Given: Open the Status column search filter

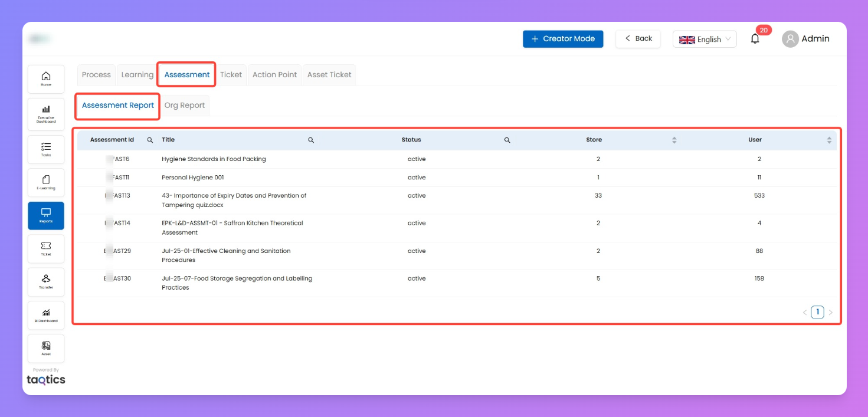Looking at the screenshot, I should click(x=507, y=140).
